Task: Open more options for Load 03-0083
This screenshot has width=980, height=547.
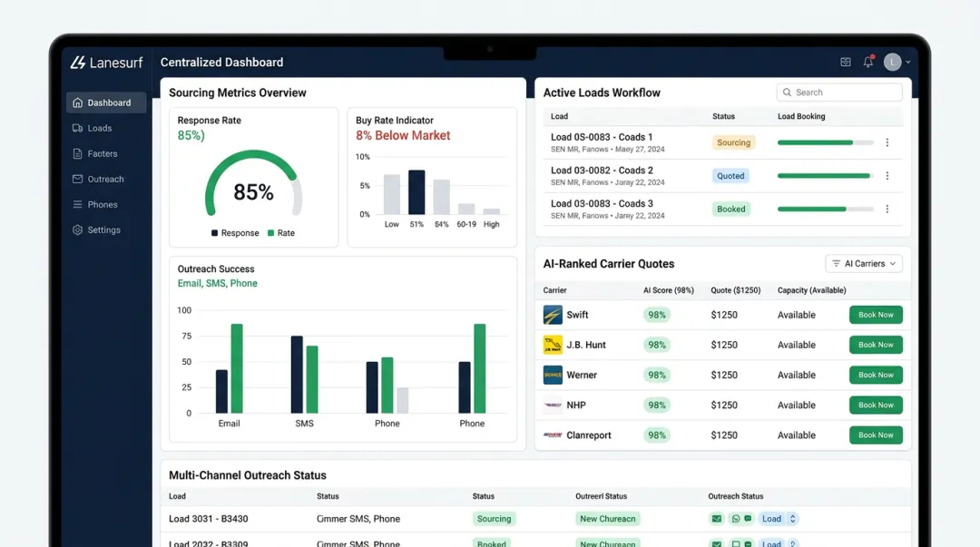Action: (x=887, y=209)
